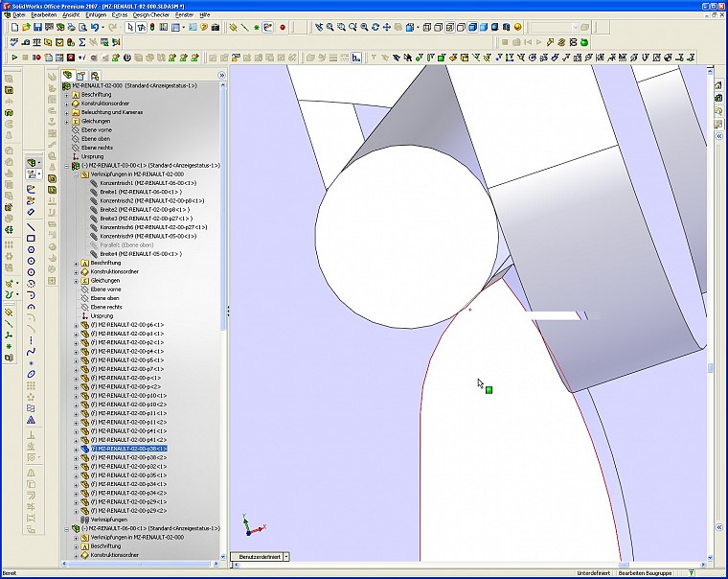Click the gold RealView sphere icon

coord(517,28)
